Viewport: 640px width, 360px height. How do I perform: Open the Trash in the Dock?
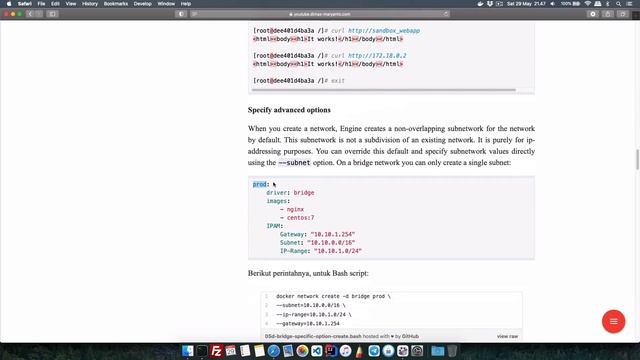pyautogui.click(x=452, y=351)
